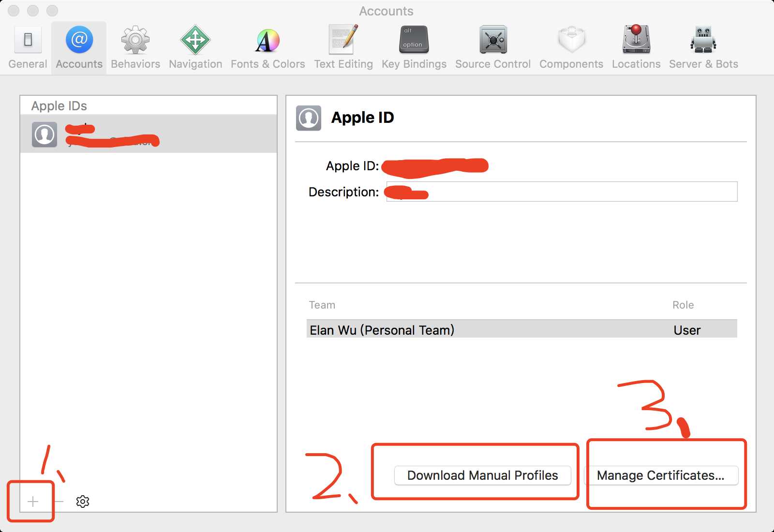This screenshot has width=774, height=532.
Task: Select the Accounts preferences tab
Action: pyautogui.click(x=79, y=48)
